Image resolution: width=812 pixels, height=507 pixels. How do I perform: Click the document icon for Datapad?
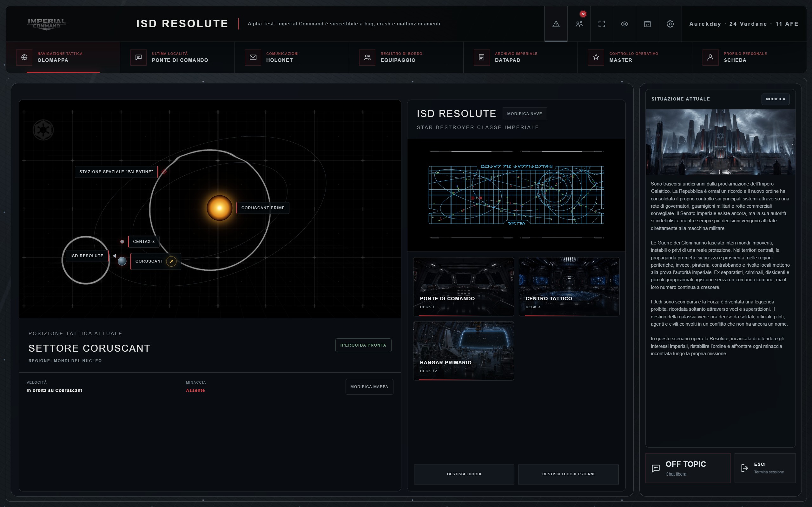click(x=481, y=57)
